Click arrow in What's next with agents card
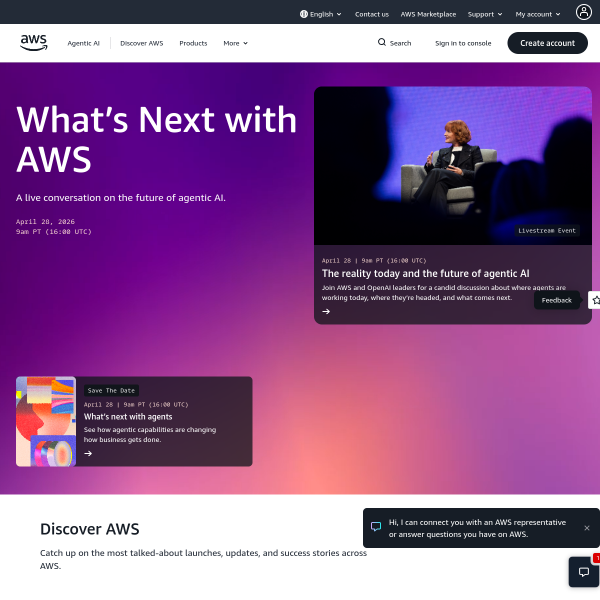 (88, 453)
